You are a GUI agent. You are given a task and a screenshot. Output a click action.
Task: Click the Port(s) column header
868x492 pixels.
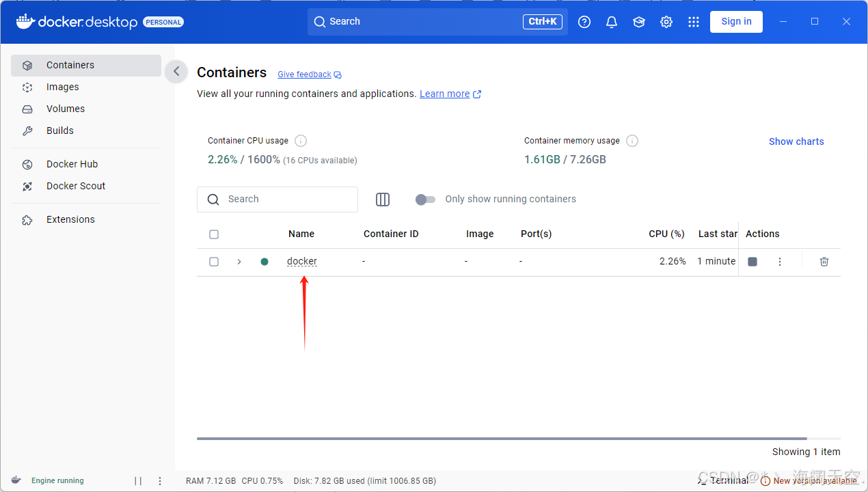(x=536, y=234)
